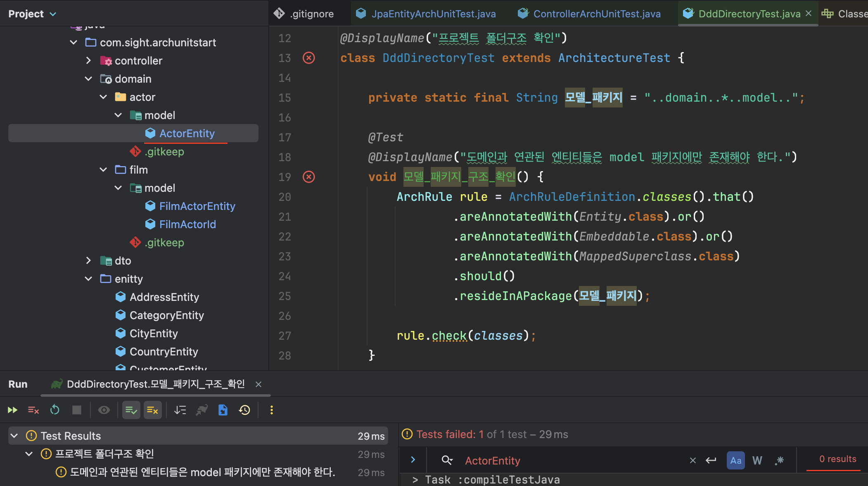Click the Import Tests file icon
The height and width of the screenshot is (486, 868).
pyautogui.click(x=223, y=410)
